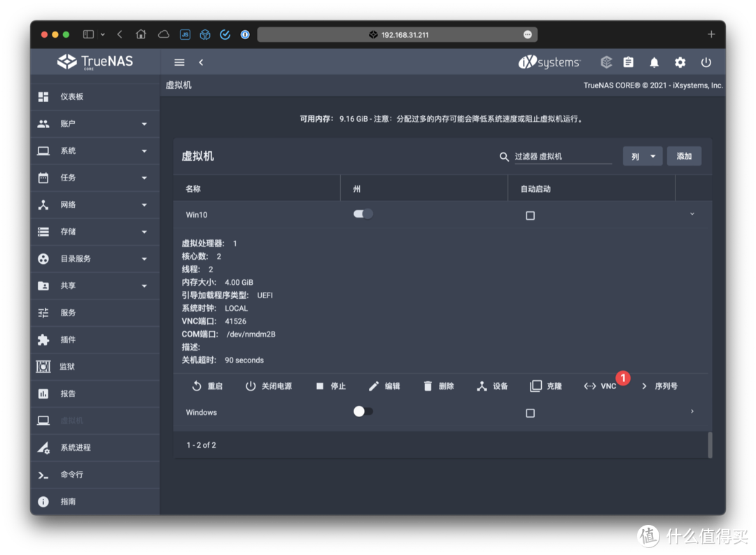Open VNC connection for Win10
Viewport: 756px width, 555px height.
[601, 386]
